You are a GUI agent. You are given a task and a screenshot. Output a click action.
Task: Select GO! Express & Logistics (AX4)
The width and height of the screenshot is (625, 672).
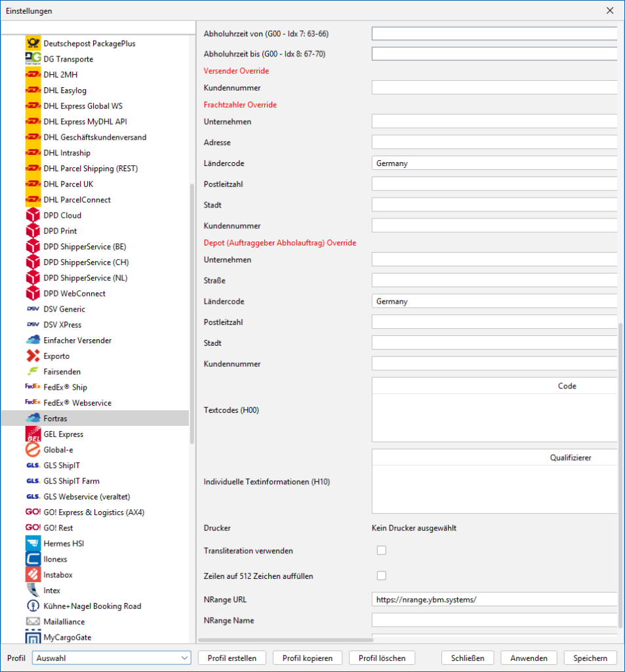click(x=94, y=512)
